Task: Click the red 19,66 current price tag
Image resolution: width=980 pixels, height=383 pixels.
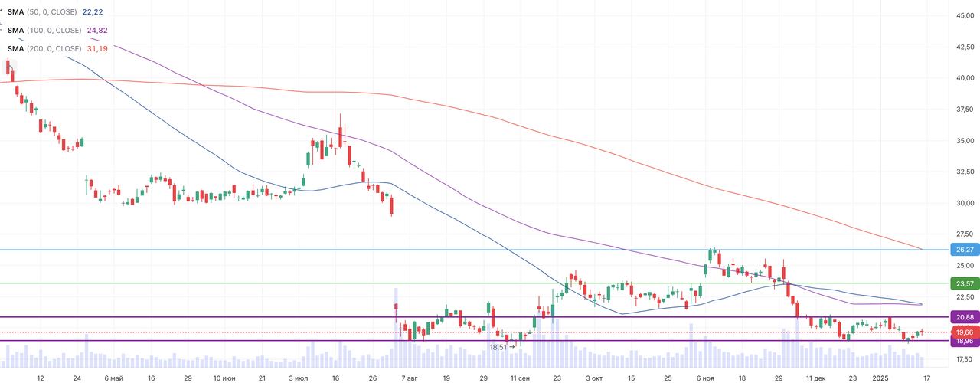Action: tap(964, 332)
